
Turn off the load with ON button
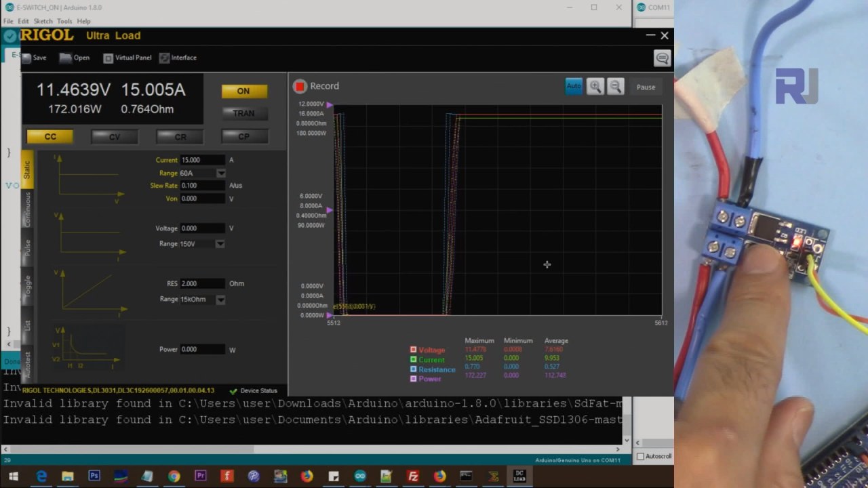point(243,91)
